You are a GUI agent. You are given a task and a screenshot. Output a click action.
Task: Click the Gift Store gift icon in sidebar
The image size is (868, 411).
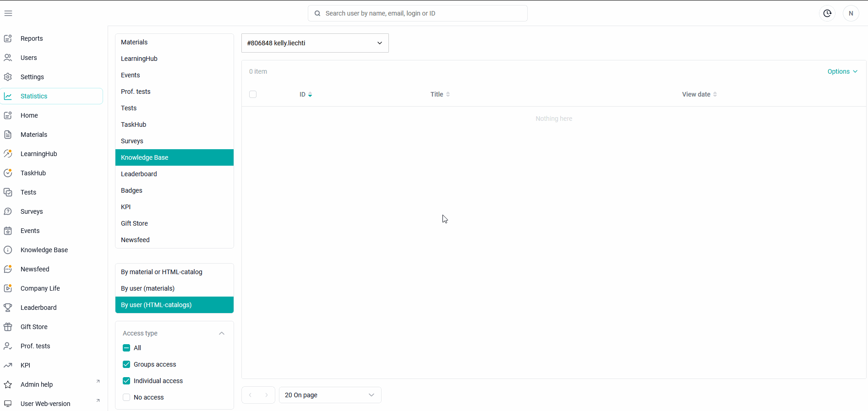[x=8, y=327]
